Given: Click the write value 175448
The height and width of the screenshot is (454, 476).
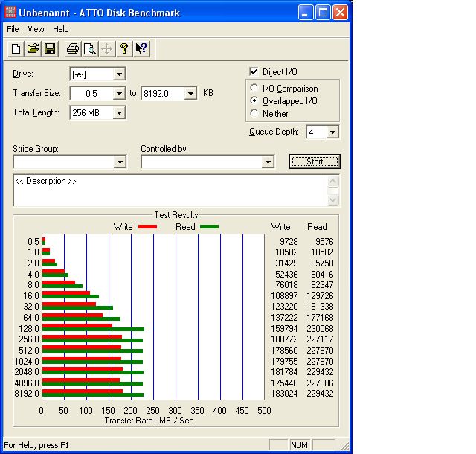Looking at the screenshot, I should (x=284, y=383).
